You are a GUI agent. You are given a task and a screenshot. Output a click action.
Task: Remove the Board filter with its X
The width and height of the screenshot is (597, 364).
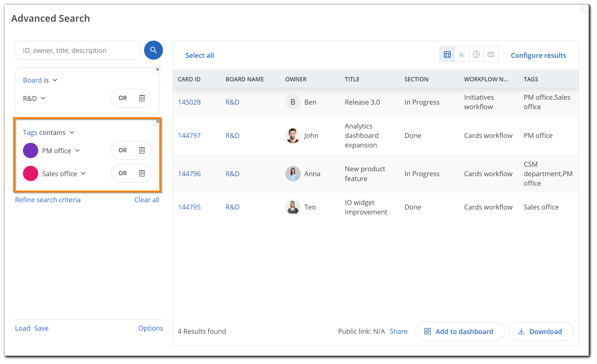[x=158, y=69]
